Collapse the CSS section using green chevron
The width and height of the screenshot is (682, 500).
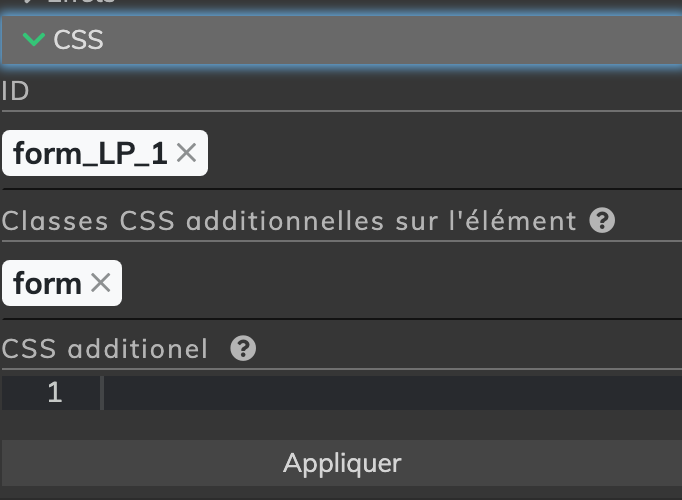click(x=33, y=40)
